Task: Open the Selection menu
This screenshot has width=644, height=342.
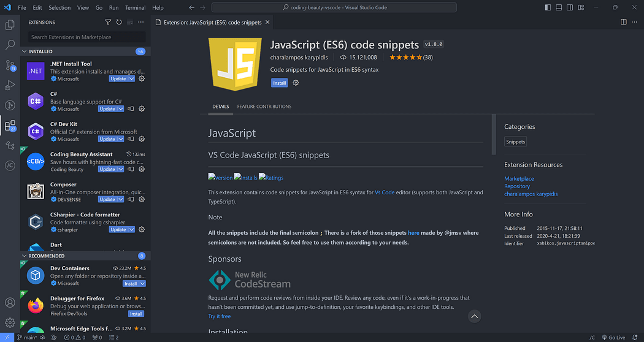Action: [x=59, y=7]
